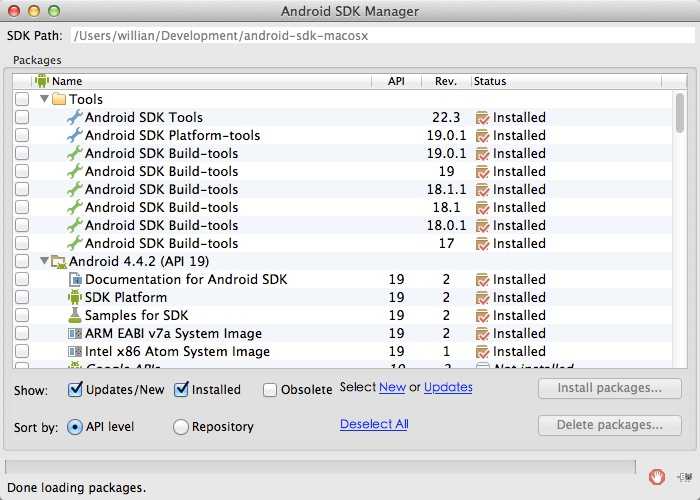
Task: Click ARM EABI v7a System Image icon
Action: click(x=75, y=333)
